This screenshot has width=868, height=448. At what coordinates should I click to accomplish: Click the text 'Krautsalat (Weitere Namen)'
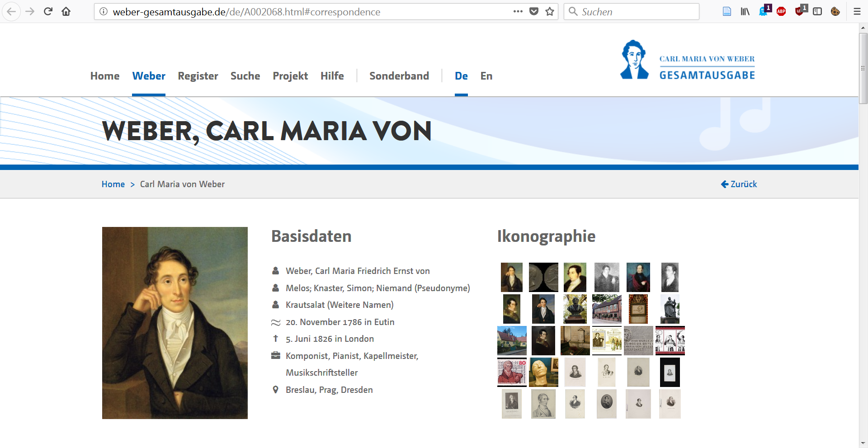(340, 305)
